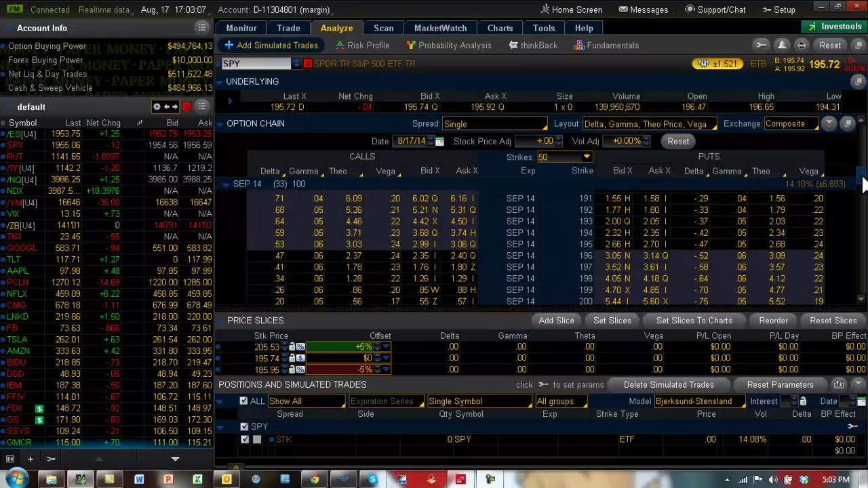Click Delete Simulated Trades button

[669, 385]
